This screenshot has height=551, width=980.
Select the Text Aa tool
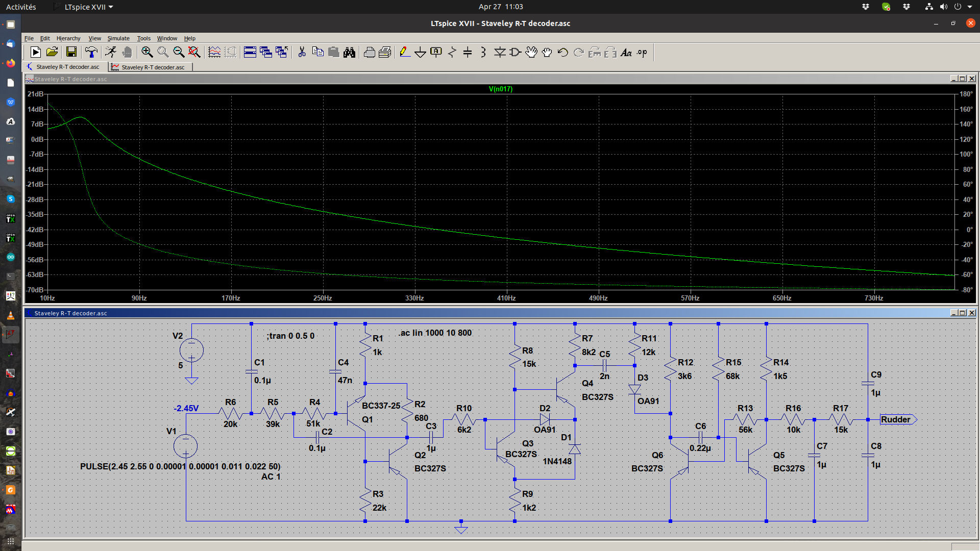626,52
